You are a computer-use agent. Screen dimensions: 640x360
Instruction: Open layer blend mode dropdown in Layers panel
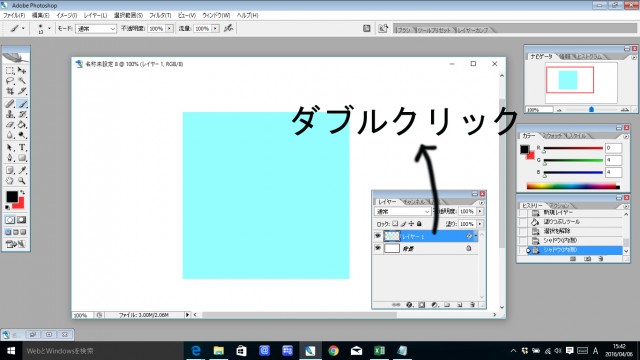tap(403, 211)
